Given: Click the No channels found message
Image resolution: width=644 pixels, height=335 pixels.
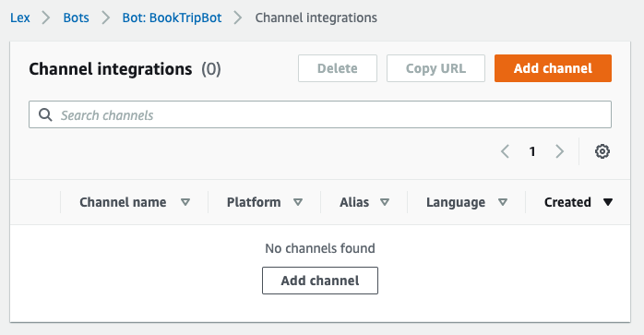Looking at the screenshot, I should pos(320,248).
